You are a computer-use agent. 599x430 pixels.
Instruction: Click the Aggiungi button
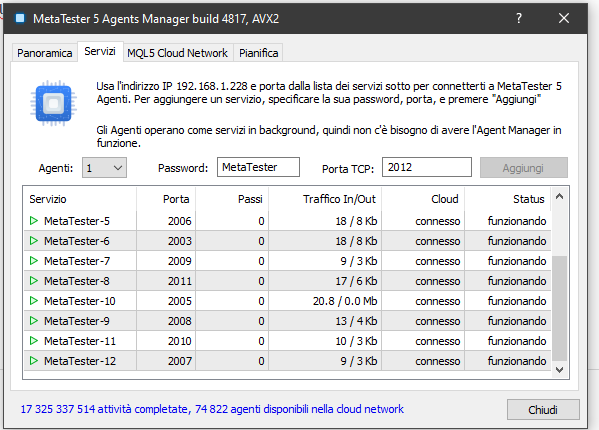point(524,168)
